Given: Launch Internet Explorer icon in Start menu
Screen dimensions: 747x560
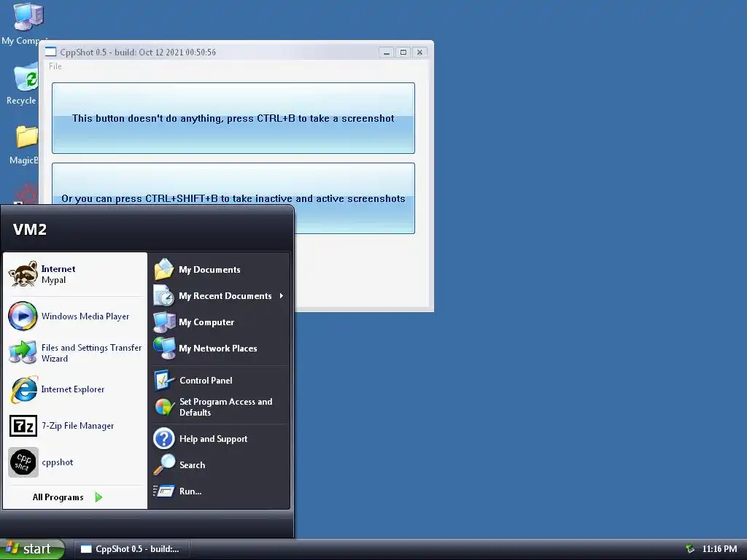Looking at the screenshot, I should click(x=23, y=389).
